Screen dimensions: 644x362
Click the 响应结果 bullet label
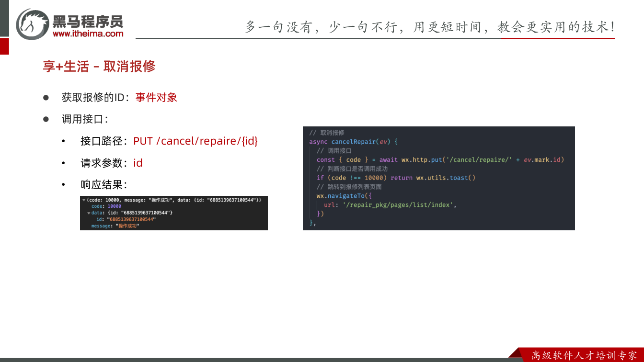tap(103, 185)
